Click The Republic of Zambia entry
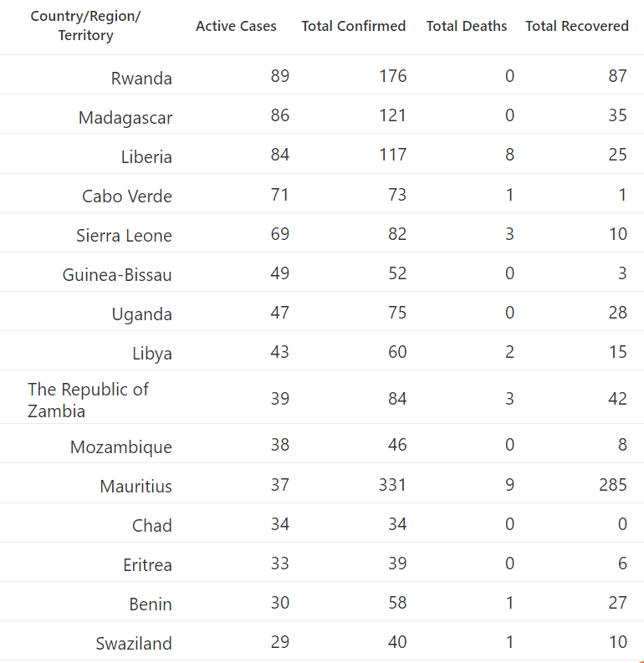 coord(88,400)
